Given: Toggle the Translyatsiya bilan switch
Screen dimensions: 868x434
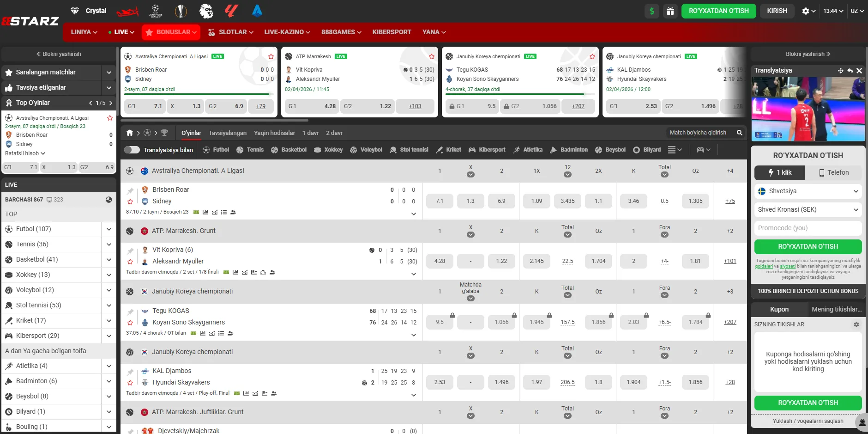Looking at the screenshot, I should 132,150.
